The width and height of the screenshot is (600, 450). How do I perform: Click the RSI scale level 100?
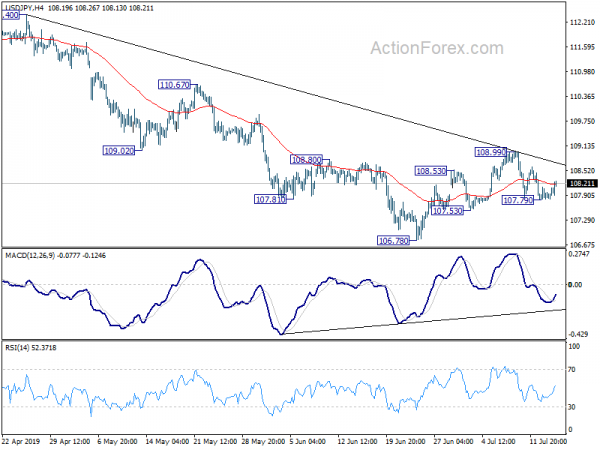coord(575,346)
